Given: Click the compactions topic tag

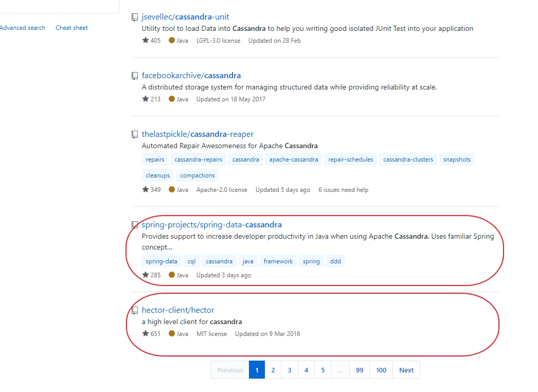Looking at the screenshot, I should [198, 175].
